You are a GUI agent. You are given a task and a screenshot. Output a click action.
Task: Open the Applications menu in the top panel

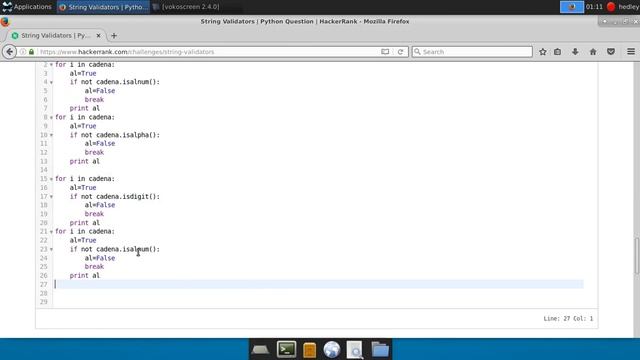[x=27, y=7]
